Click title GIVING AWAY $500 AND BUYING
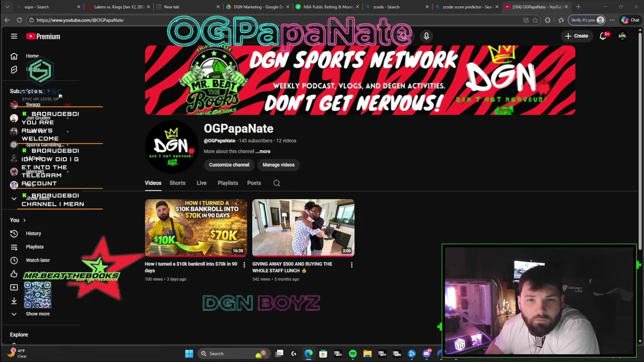 coord(292,267)
